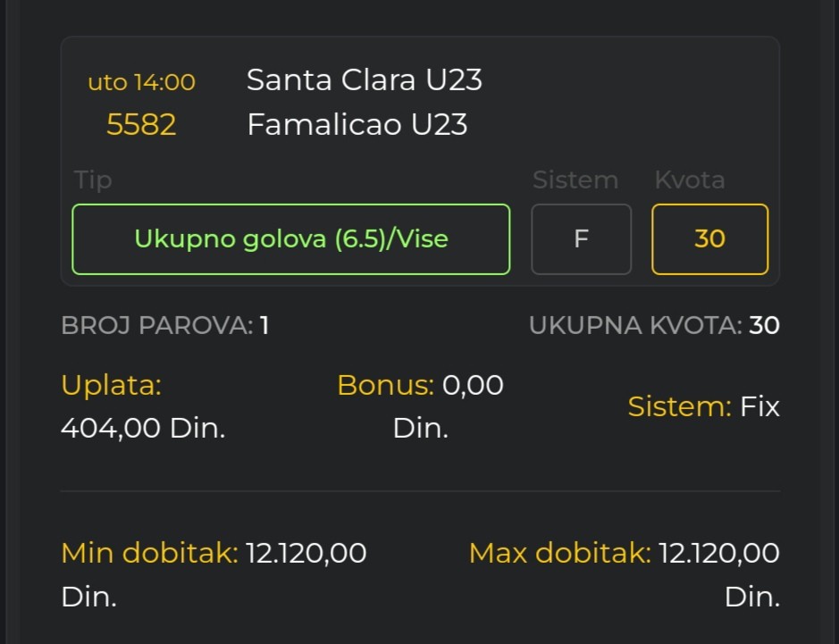Click the 30 odds box under Kvota
This screenshot has height=644, width=839.
(x=709, y=239)
